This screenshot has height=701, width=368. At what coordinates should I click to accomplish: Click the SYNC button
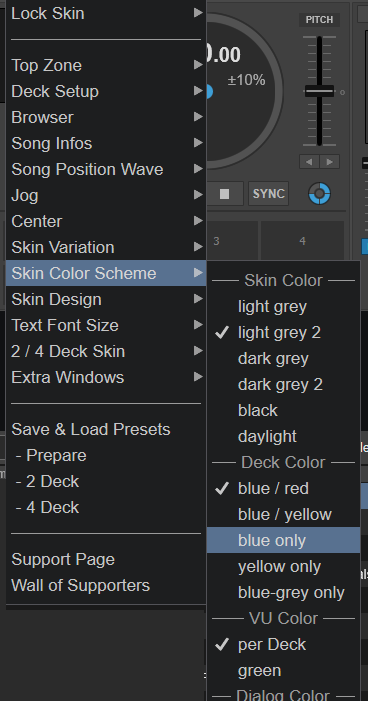coord(268,194)
